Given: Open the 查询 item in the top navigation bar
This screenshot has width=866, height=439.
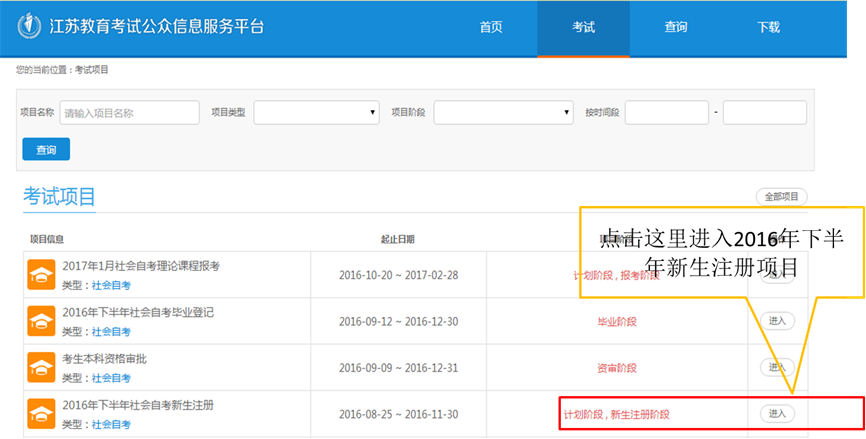Looking at the screenshot, I should [676, 28].
